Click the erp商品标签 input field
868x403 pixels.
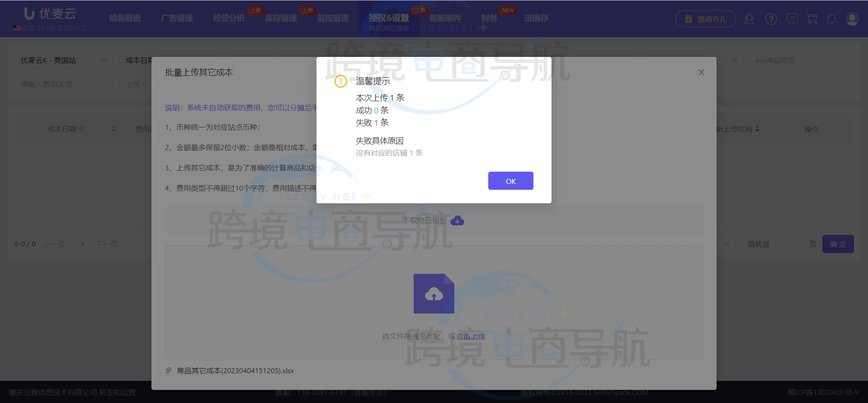pos(798,60)
